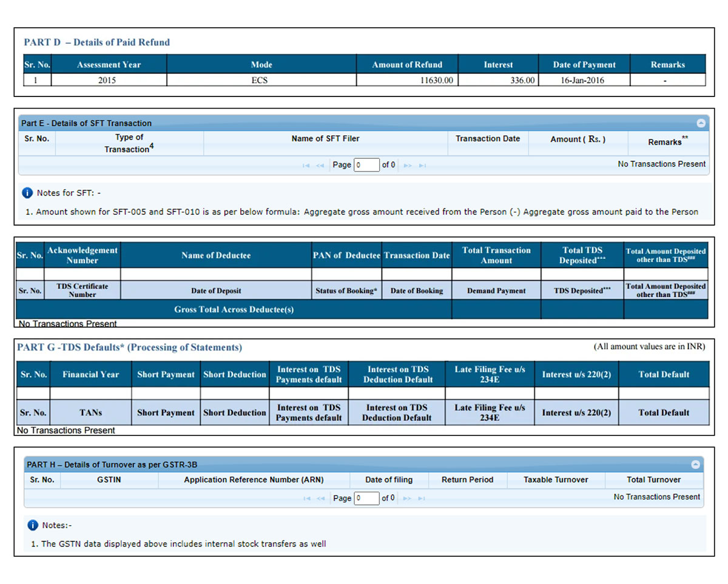
Task: Click the Taxable Turnover column header
Action: pos(556,480)
